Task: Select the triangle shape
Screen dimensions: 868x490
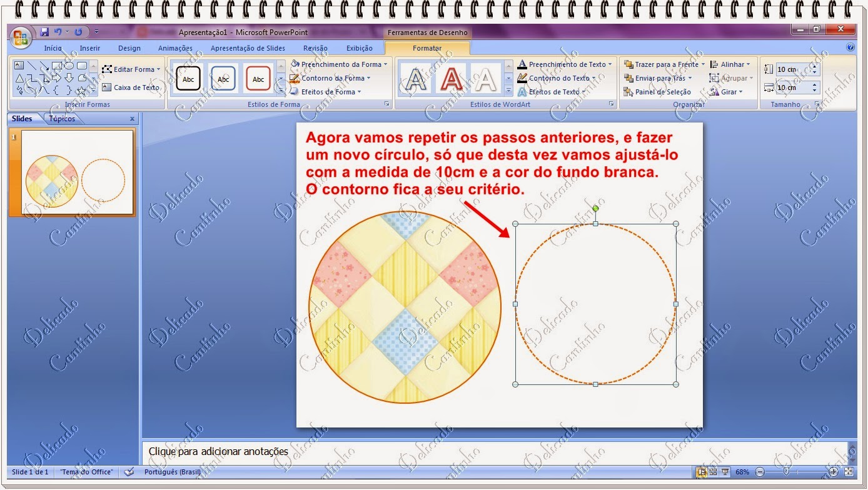Action: click(x=19, y=78)
